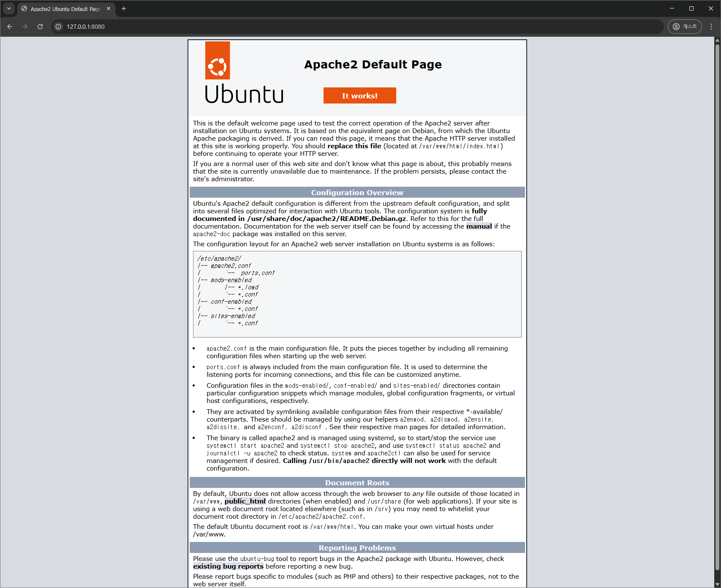The width and height of the screenshot is (721, 588).
Task: Click the scrollbar up arrow
Action: 717,40
